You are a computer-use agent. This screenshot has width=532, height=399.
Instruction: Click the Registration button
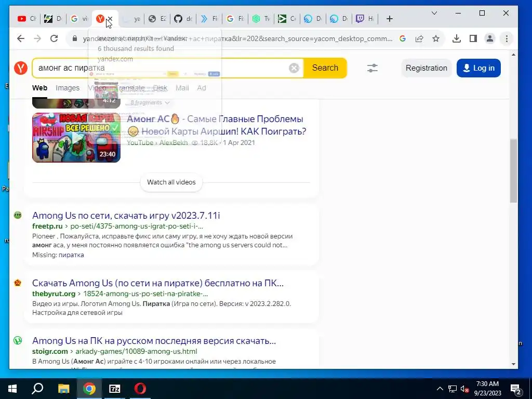[x=427, y=68]
